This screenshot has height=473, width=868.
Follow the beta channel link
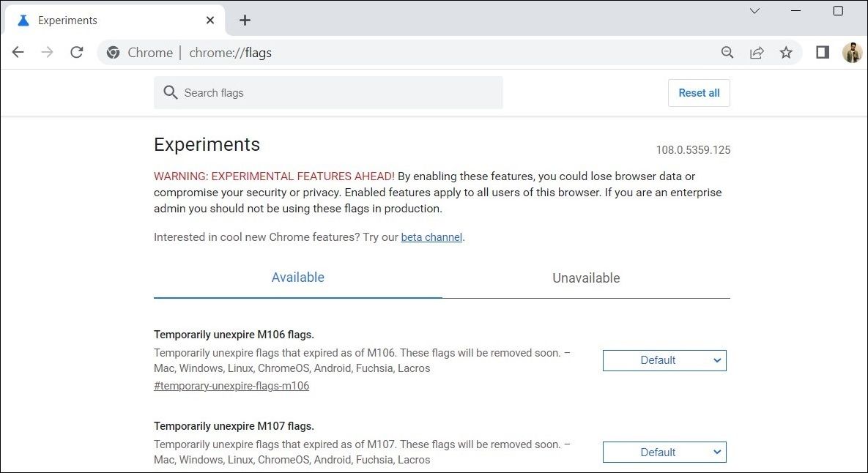(431, 237)
